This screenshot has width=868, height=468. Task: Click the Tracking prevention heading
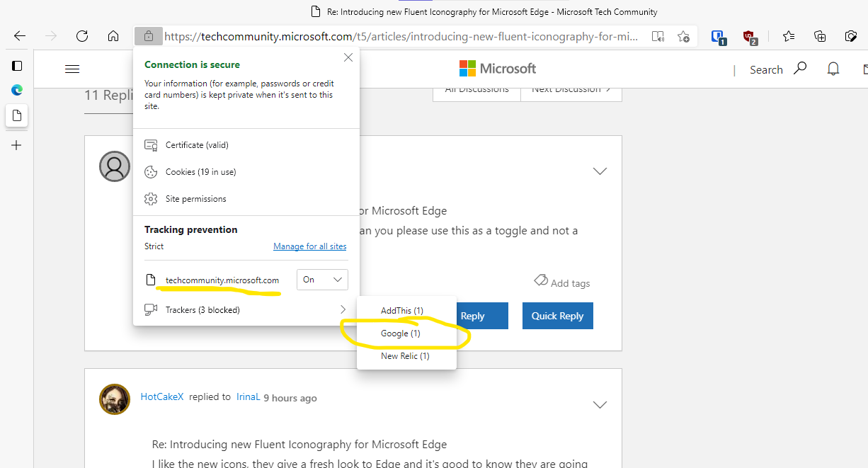[x=191, y=229]
